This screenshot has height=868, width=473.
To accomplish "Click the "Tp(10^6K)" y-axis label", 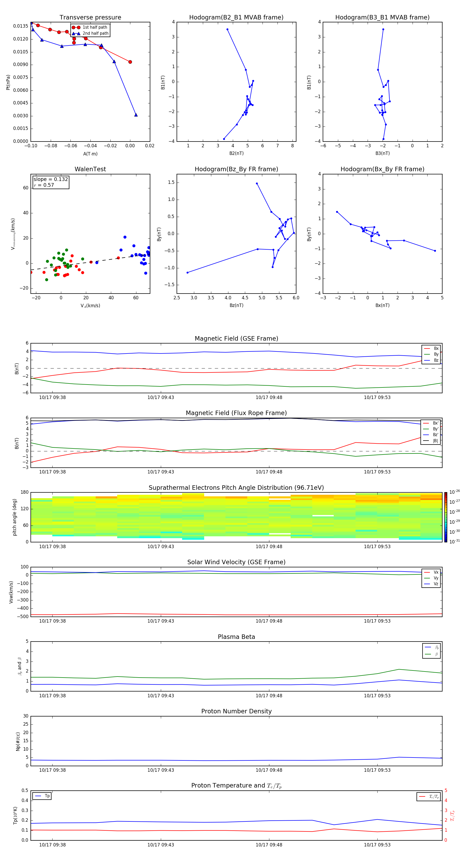I will click(15, 815).
